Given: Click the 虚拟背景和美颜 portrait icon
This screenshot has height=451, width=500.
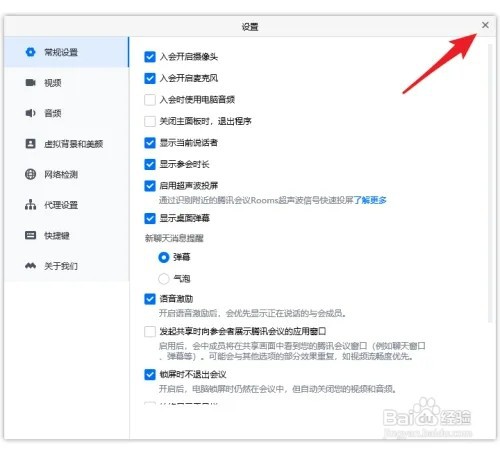Looking at the screenshot, I should [30, 144].
